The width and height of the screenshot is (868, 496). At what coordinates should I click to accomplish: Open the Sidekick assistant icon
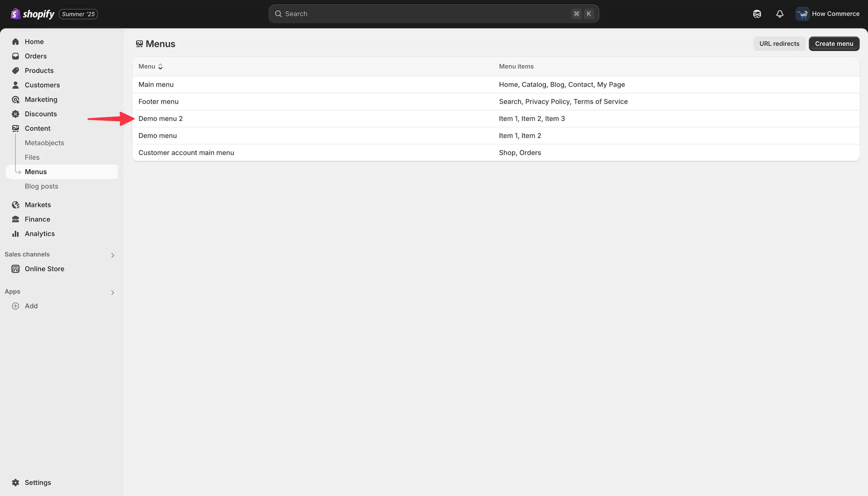click(x=757, y=14)
